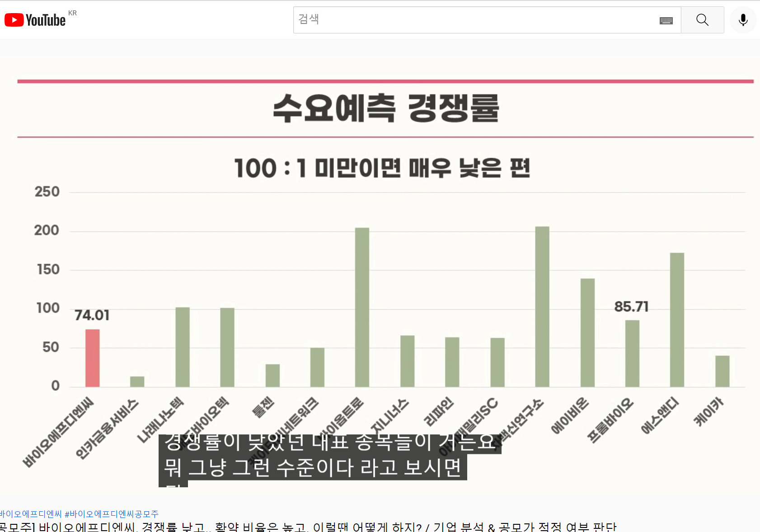Click the video player chart area to pause
Image resolution: width=760 pixels, height=532 pixels.
(380, 275)
